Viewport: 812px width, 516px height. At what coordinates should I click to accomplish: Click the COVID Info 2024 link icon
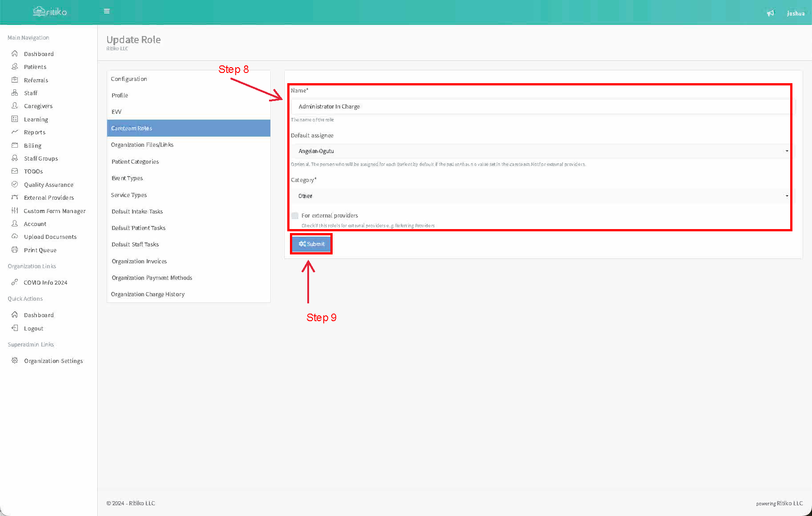15,282
